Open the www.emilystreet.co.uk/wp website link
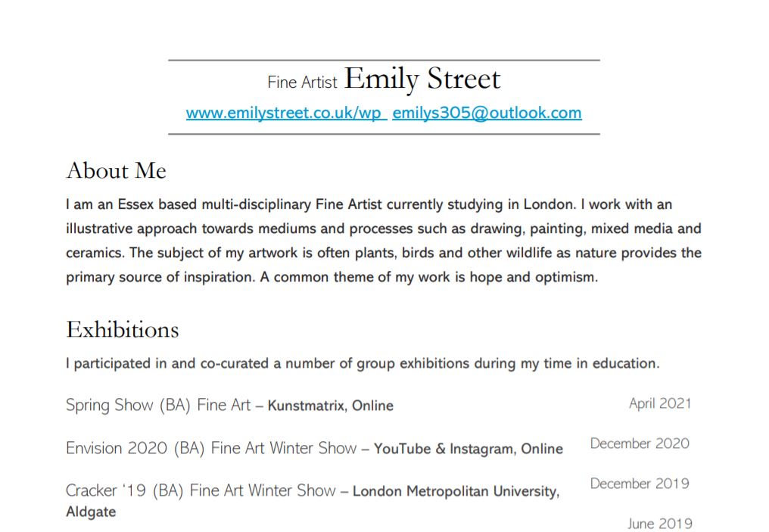 286,113
